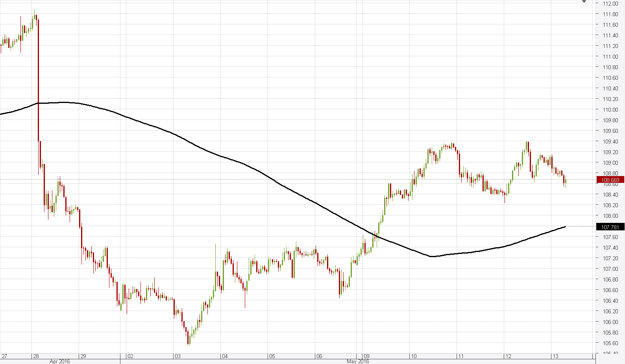Open the small dropdown arrow above the price axis

[584, 2]
